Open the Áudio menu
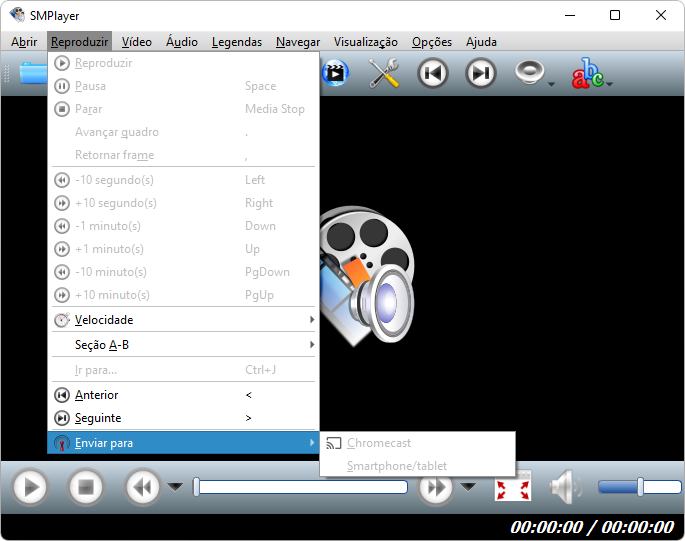685x541 pixels. [182, 42]
